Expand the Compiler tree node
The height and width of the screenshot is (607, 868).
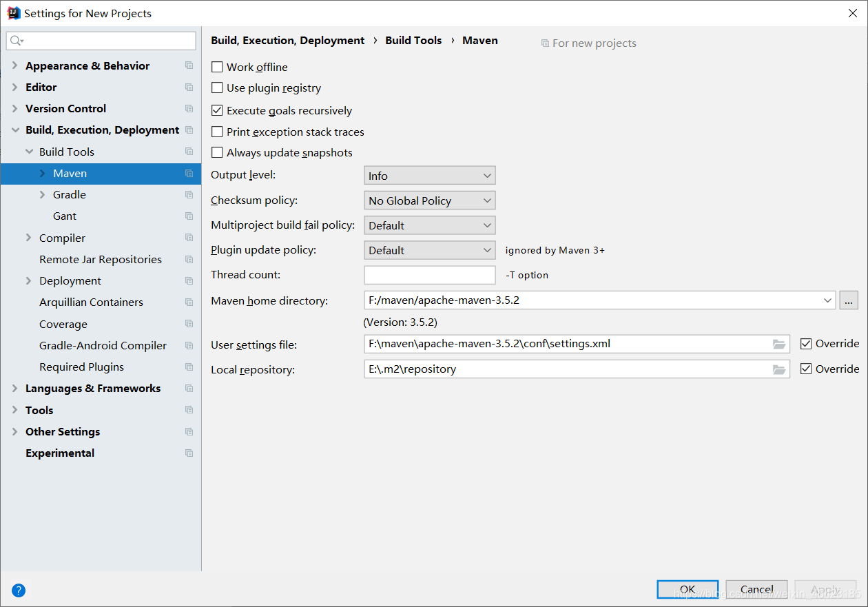(x=29, y=238)
